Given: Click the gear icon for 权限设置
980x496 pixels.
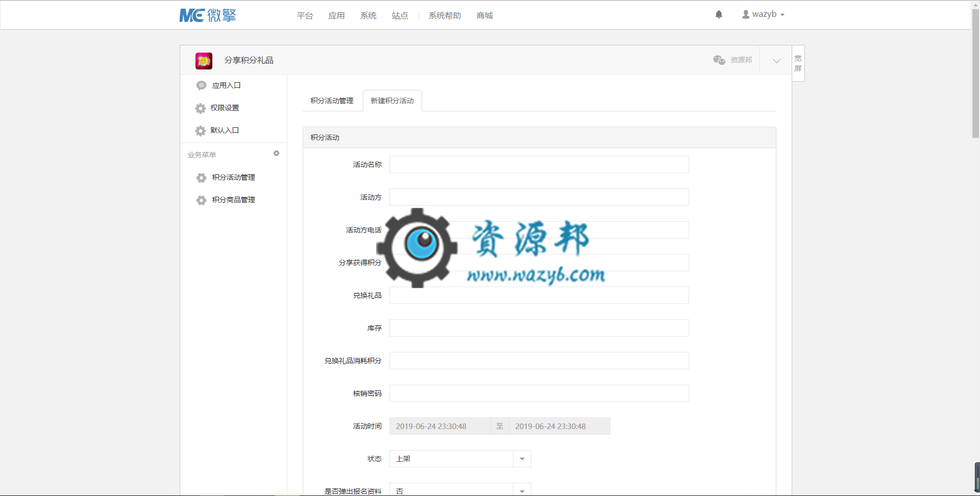Looking at the screenshot, I should [x=200, y=108].
